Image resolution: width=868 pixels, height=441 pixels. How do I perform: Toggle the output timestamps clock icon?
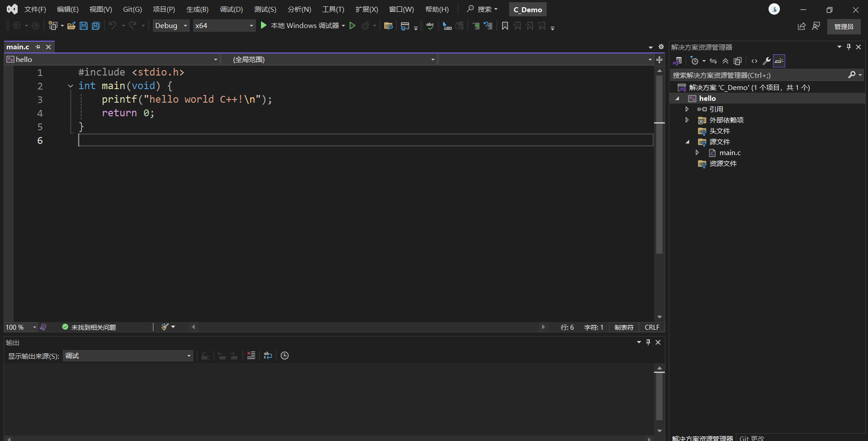pyautogui.click(x=285, y=356)
